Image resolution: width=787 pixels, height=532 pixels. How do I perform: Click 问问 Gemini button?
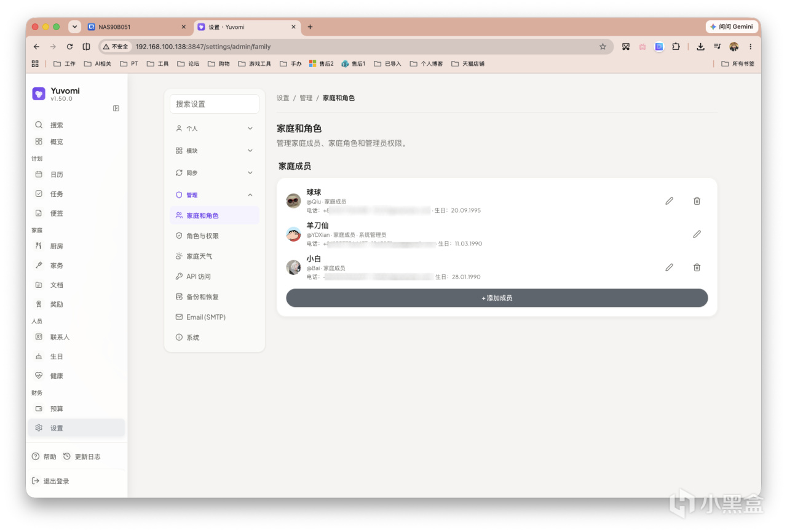point(732,27)
